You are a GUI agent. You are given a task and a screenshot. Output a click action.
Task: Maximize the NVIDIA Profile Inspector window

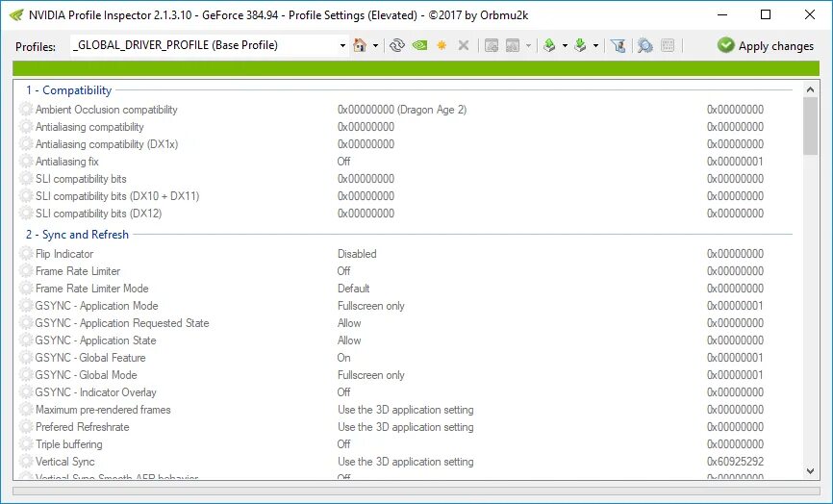click(766, 14)
